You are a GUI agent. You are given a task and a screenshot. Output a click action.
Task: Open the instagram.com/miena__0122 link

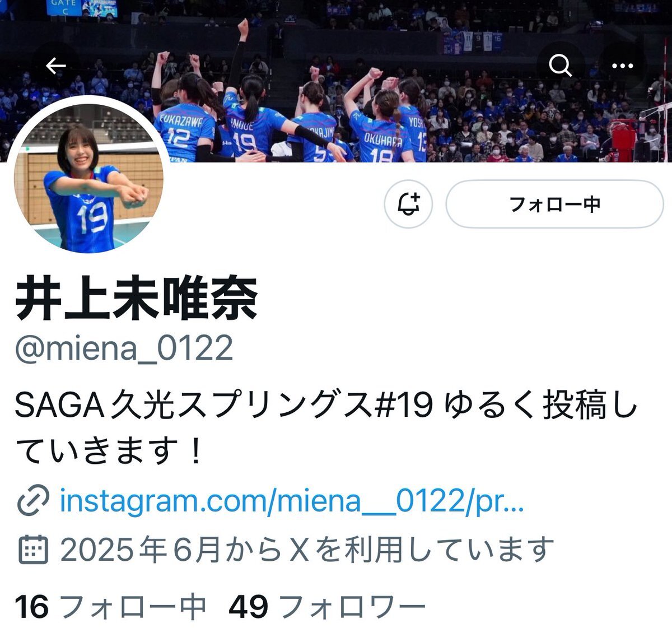click(x=292, y=500)
